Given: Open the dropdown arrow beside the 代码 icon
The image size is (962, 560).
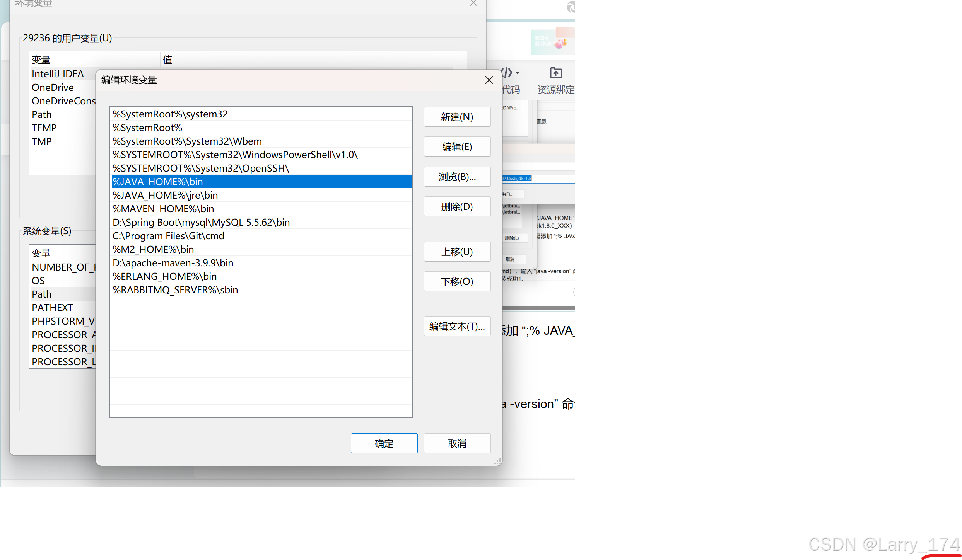Looking at the screenshot, I should pos(517,73).
